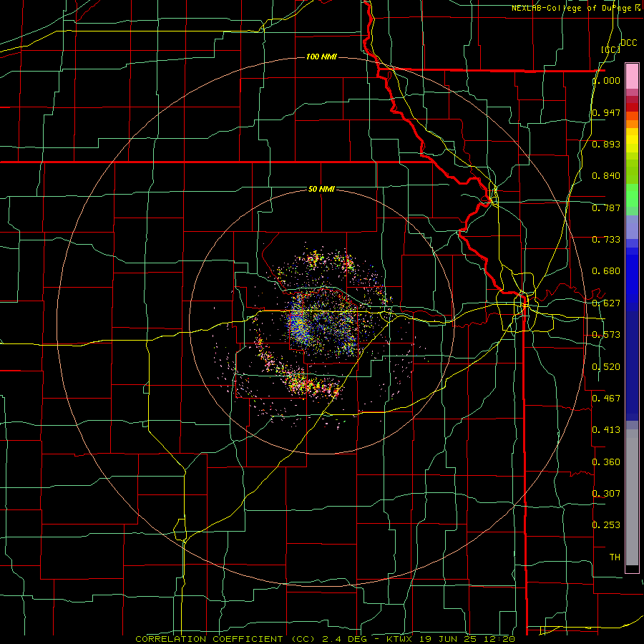The width and height of the screenshot is (644, 644).
Task: Click the 0.840 legend value
Action: pos(606,176)
